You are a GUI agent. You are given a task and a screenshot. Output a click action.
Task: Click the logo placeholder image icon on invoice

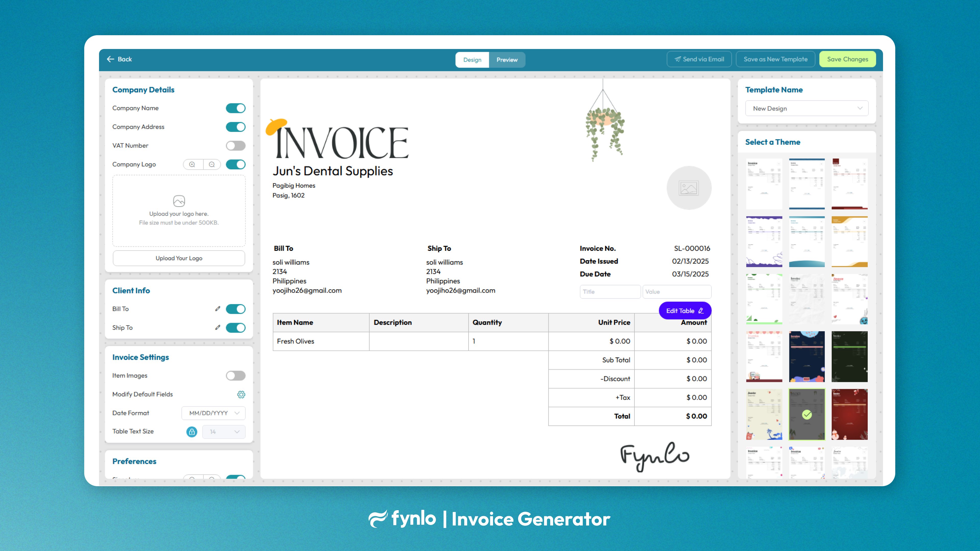pos(689,188)
